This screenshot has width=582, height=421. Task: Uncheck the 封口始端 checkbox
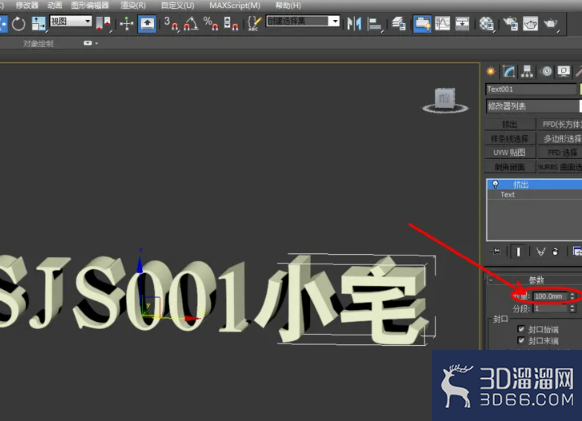(x=521, y=329)
